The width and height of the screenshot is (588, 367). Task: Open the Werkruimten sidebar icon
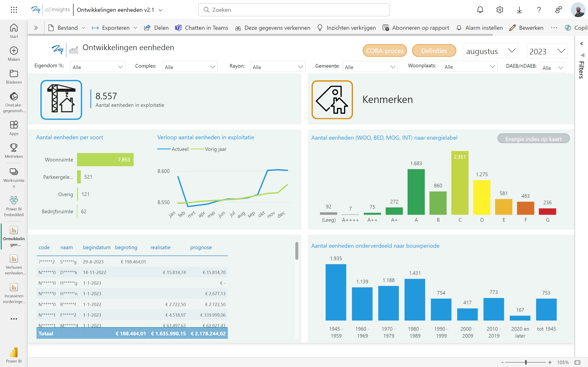click(x=14, y=177)
